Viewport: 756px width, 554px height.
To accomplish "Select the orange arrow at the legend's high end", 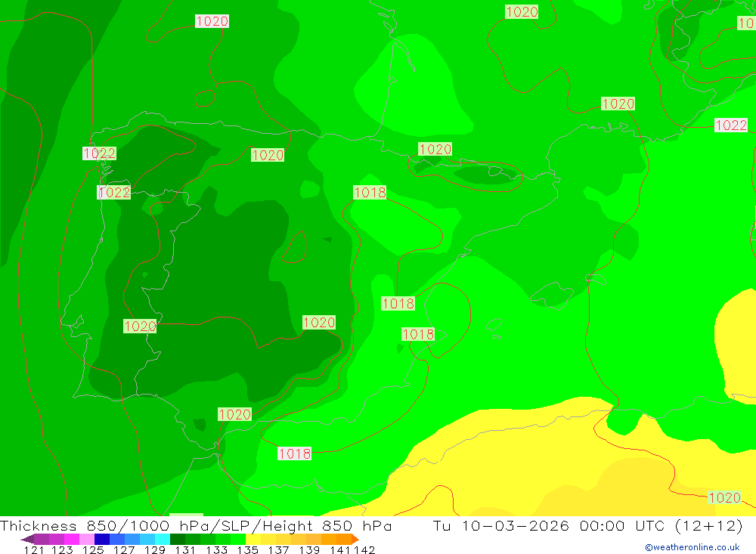I will click(x=355, y=539).
